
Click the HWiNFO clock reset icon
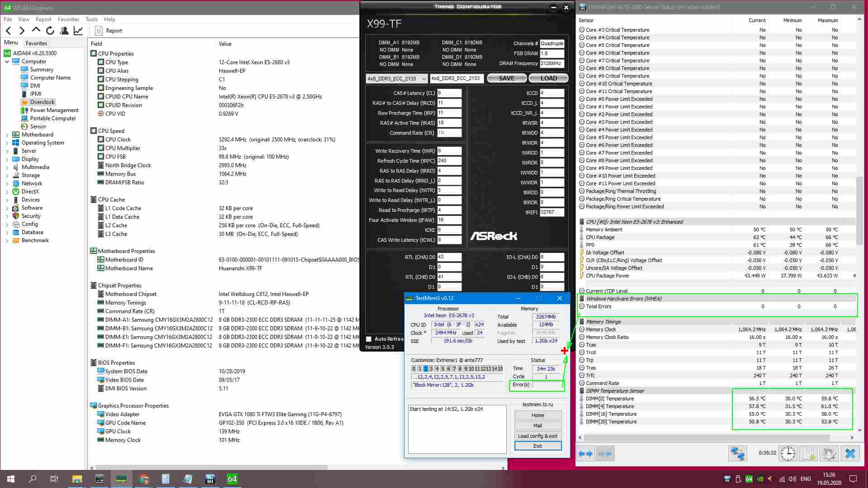pos(788,453)
